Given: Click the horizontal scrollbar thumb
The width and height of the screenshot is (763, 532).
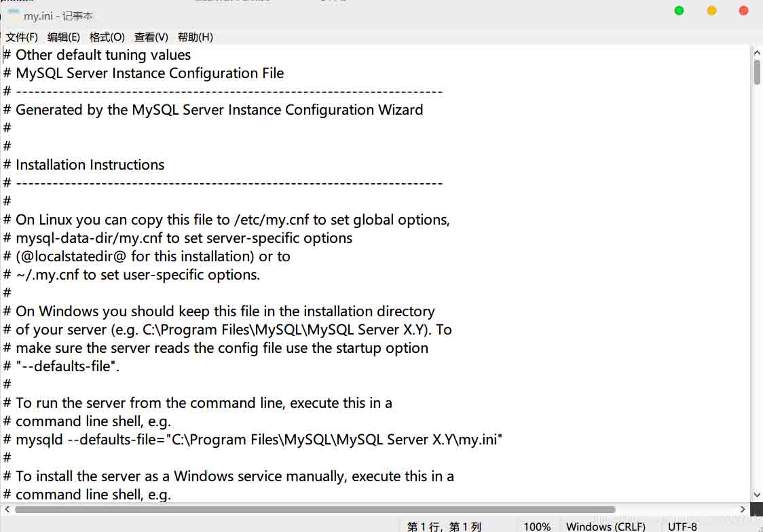Looking at the screenshot, I should pos(315,509).
